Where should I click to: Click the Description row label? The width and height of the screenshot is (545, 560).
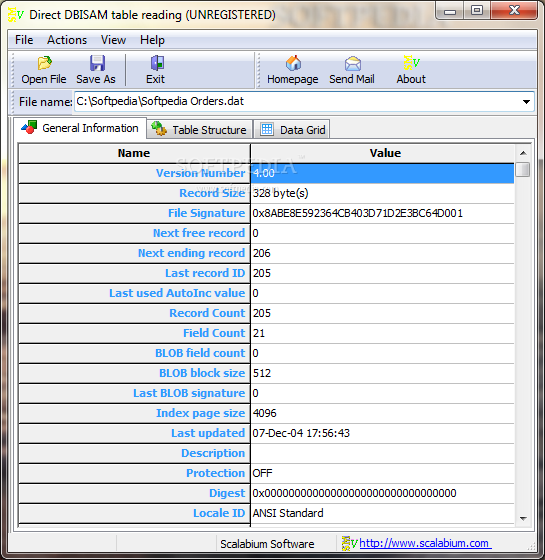(x=134, y=454)
